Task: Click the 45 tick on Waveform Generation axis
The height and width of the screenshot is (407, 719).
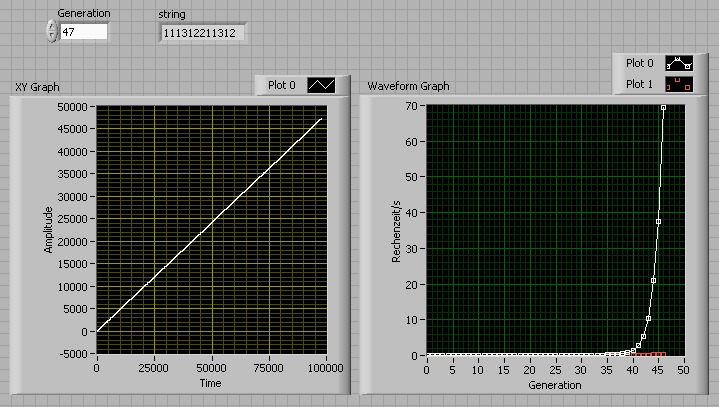Action: (658, 370)
